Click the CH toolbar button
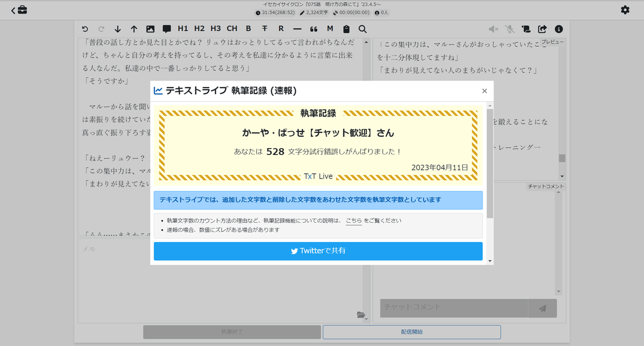Image resolution: width=644 pixels, height=346 pixels. point(232,28)
